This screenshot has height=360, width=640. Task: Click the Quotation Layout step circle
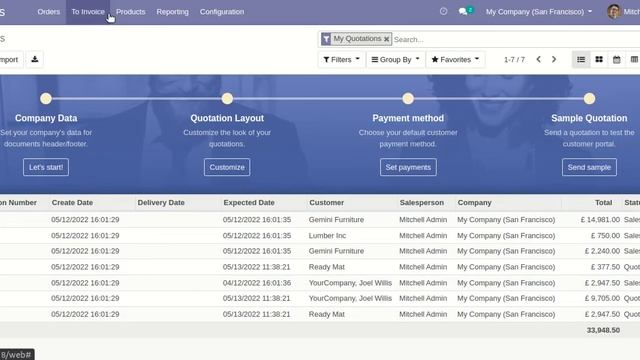coord(227,98)
